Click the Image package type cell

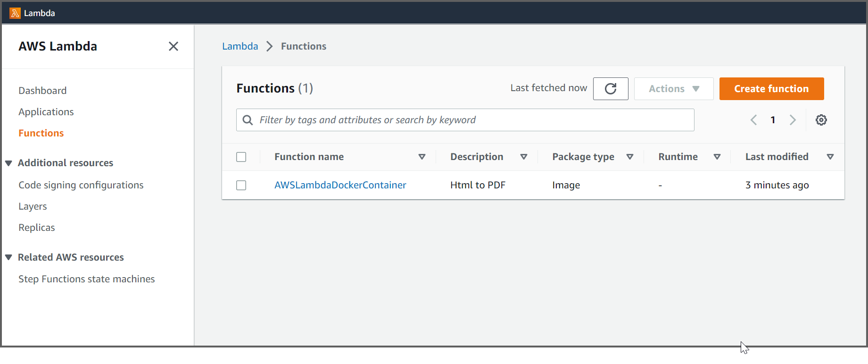(566, 185)
